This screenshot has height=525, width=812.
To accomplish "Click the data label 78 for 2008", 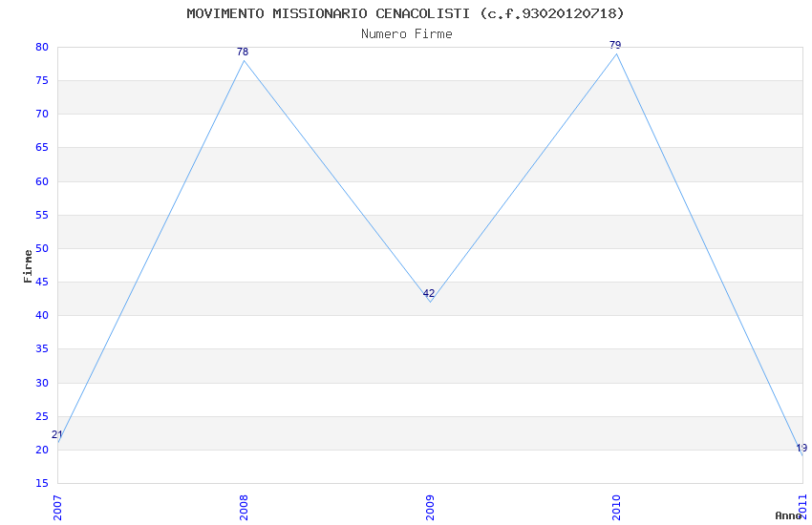I will point(243,52).
